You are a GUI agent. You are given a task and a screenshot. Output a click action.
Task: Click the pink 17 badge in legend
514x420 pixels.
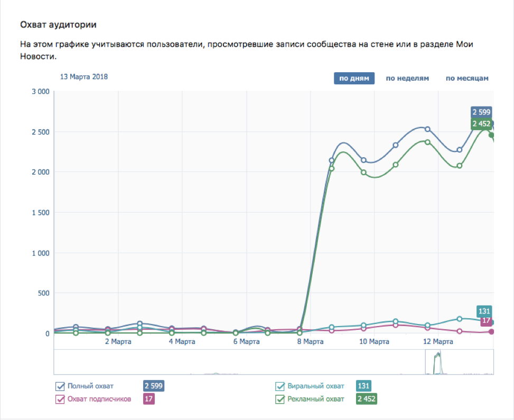149,399
